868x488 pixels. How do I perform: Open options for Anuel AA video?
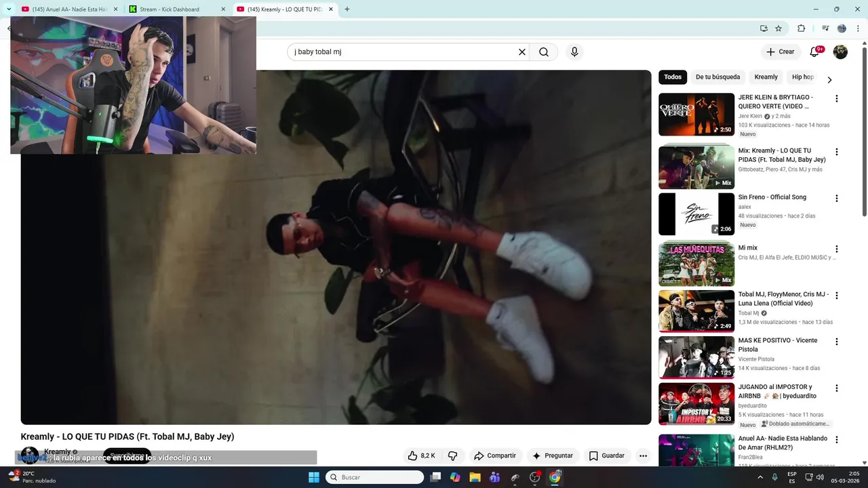click(x=836, y=440)
